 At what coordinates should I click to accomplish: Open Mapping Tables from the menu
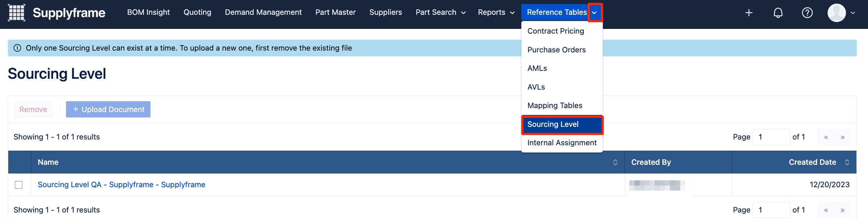point(562,106)
